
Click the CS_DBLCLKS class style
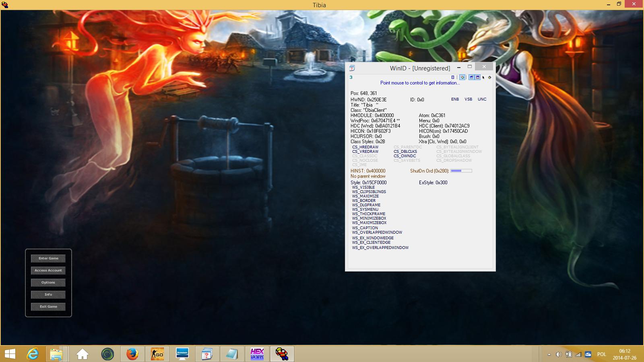click(x=405, y=152)
